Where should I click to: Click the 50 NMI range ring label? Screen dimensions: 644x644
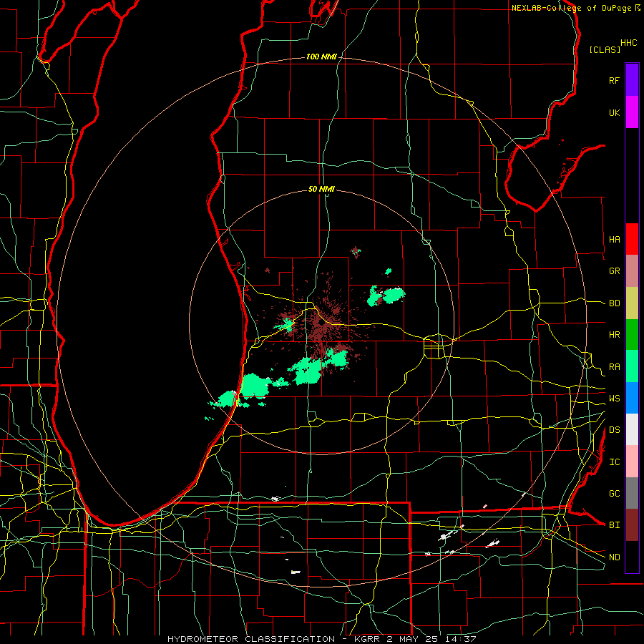(321, 190)
